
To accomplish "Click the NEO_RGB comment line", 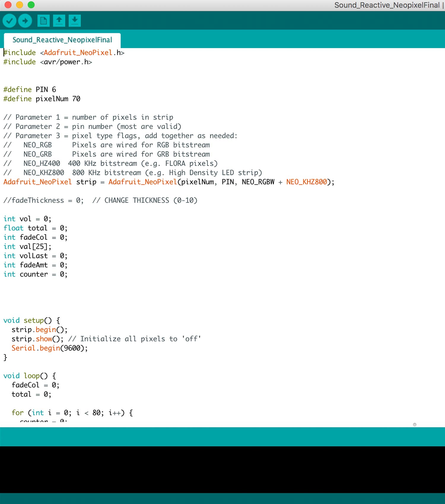I will click(107, 145).
